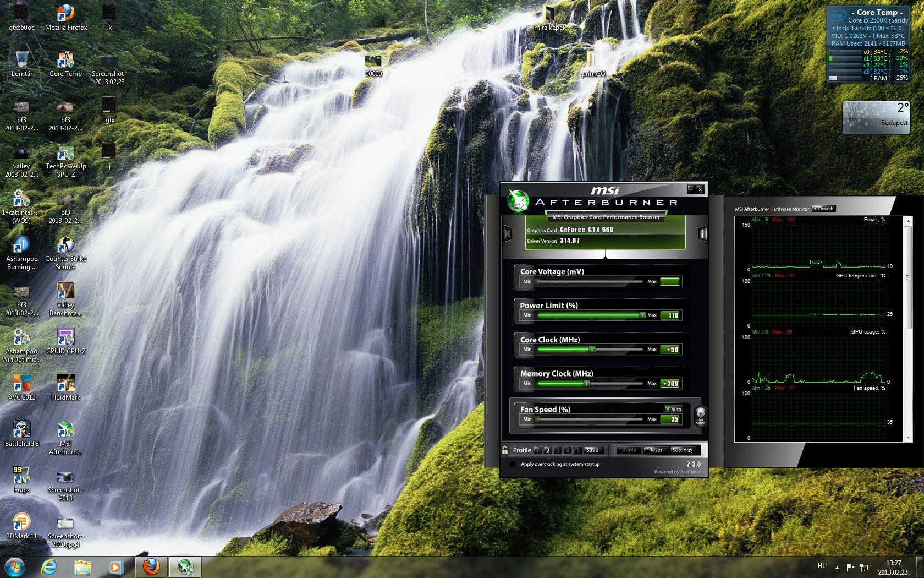
Task: Click the hardware monitor scrollbar down arrow
Action: tap(908, 438)
